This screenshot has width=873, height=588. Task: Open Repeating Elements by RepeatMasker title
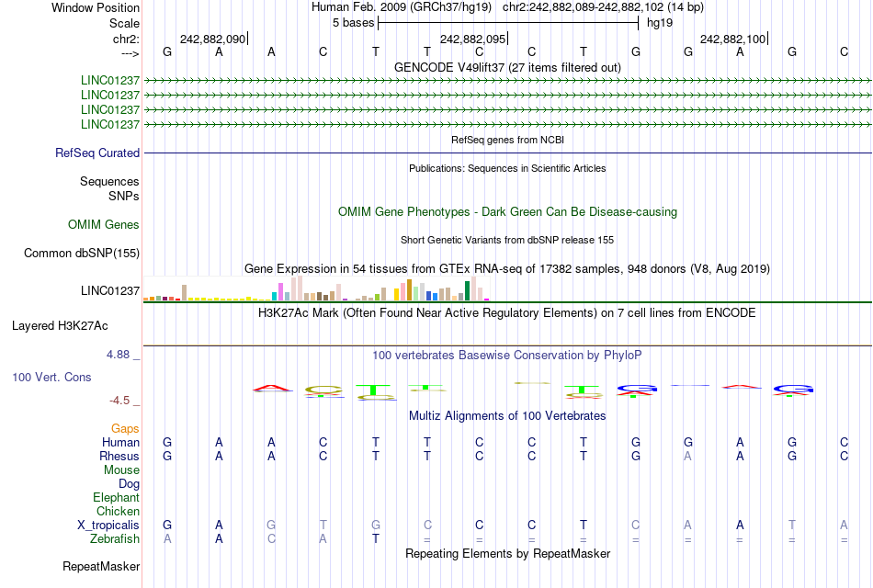tap(507, 554)
